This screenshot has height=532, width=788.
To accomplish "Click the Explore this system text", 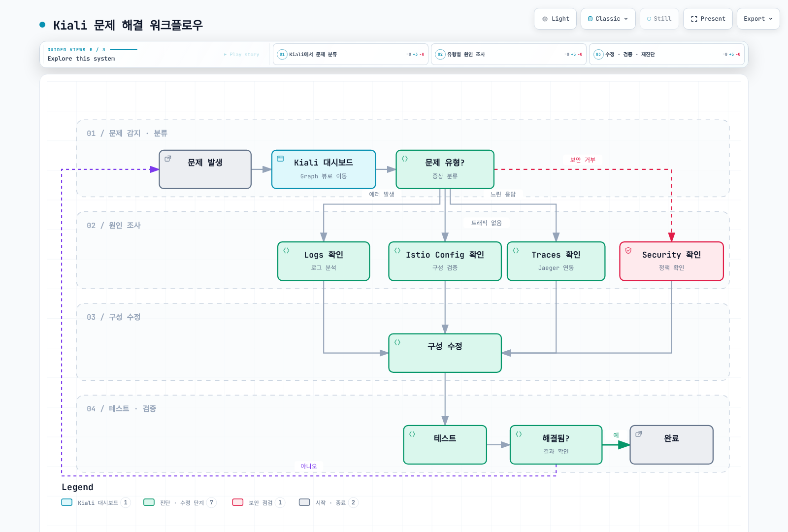I will click(x=81, y=59).
